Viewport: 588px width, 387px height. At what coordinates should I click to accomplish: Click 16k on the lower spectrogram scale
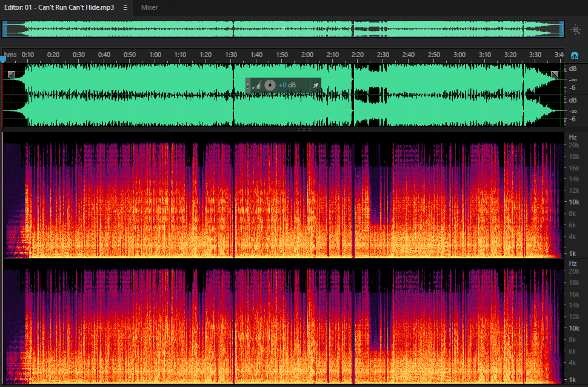pos(574,294)
